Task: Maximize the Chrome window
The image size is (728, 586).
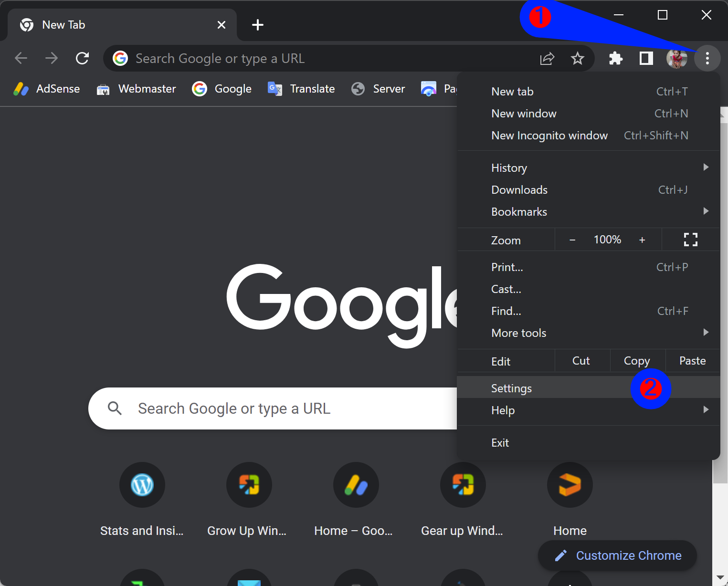Action: (x=663, y=15)
